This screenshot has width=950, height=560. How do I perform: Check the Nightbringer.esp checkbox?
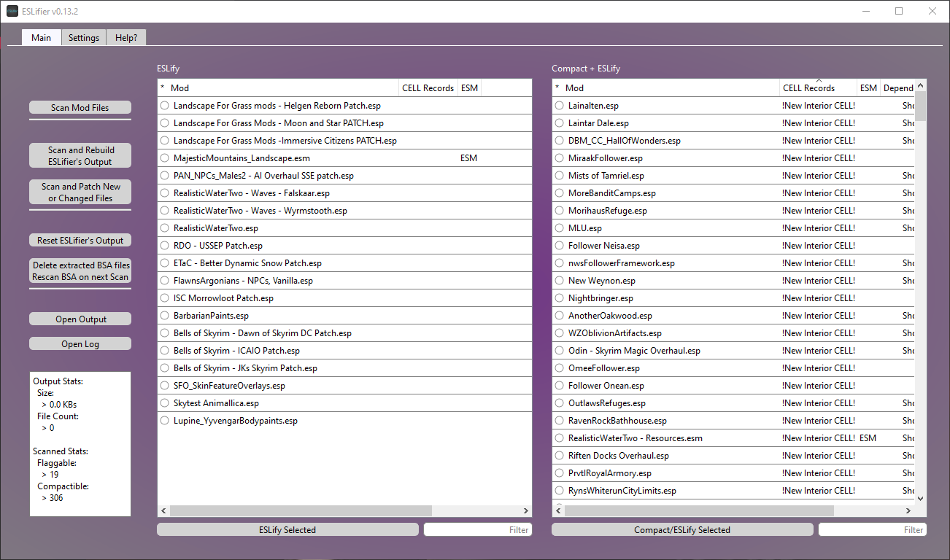(x=560, y=298)
